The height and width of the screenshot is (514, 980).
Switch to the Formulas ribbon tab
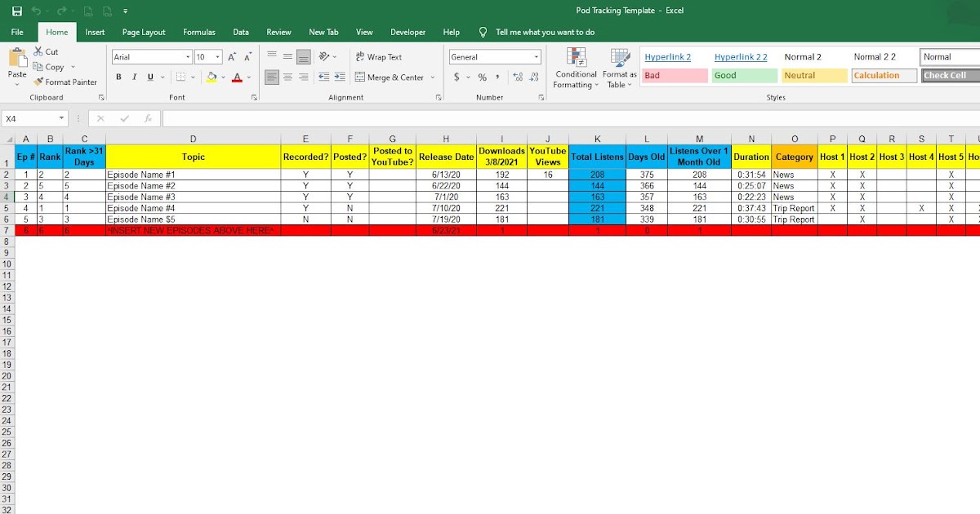pos(198,32)
